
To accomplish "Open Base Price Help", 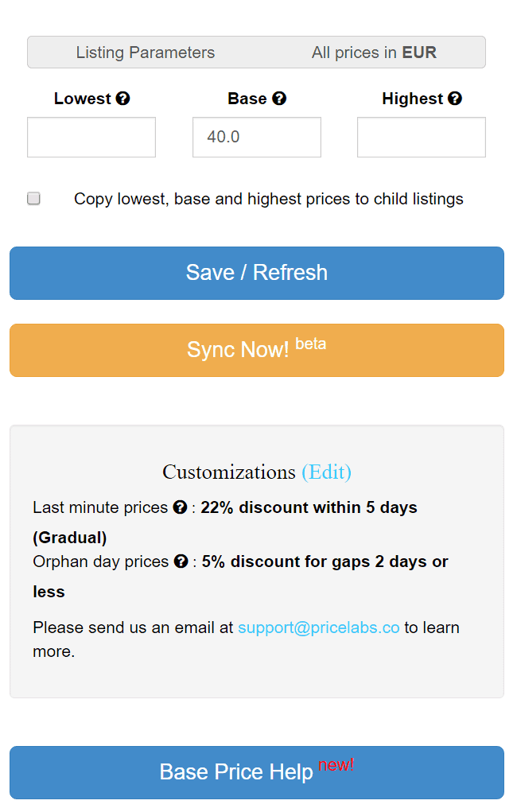I will (x=257, y=772).
